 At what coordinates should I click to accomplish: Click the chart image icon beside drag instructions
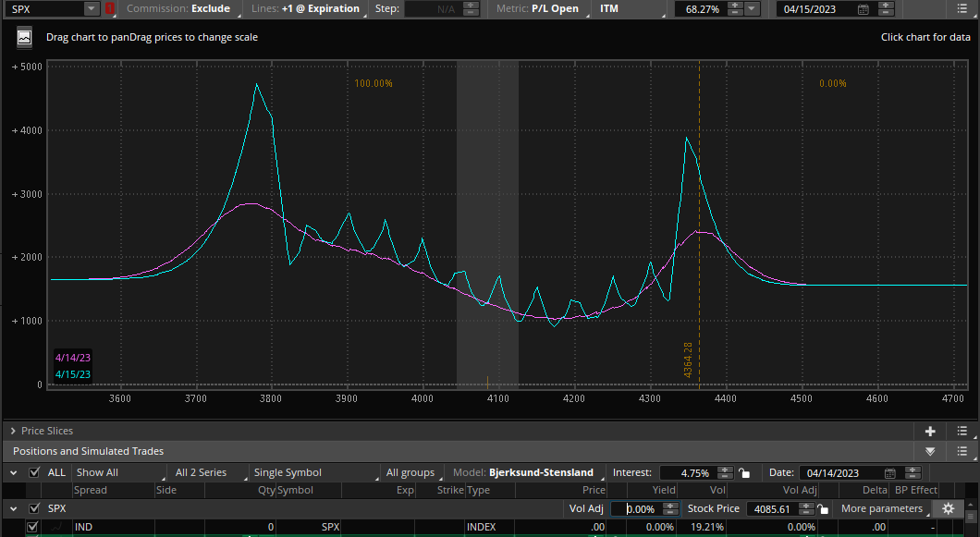(x=24, y=38)
